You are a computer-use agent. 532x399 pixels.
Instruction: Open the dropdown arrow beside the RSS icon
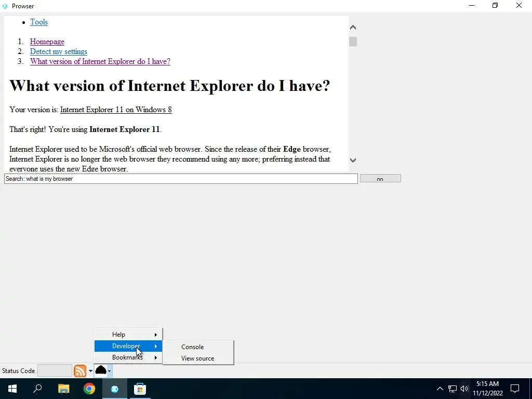[90, 371]
